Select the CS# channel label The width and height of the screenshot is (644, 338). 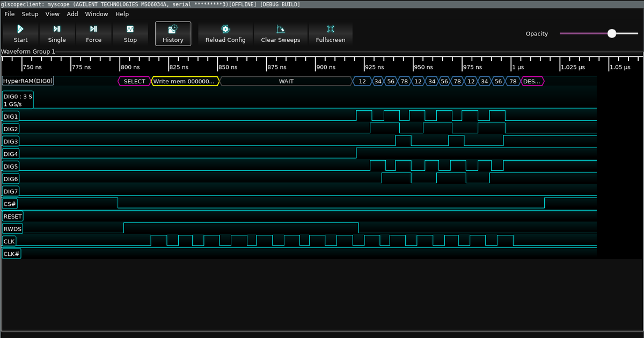11,204
